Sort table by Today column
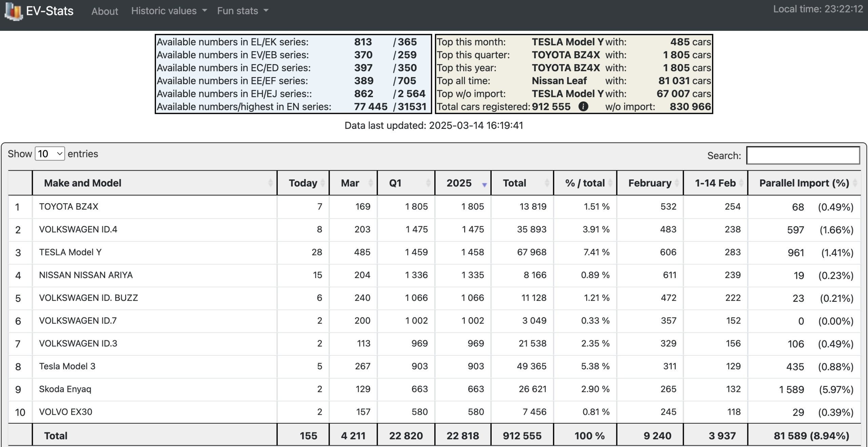This screenshot has height=447, width=868. [303, 183]
